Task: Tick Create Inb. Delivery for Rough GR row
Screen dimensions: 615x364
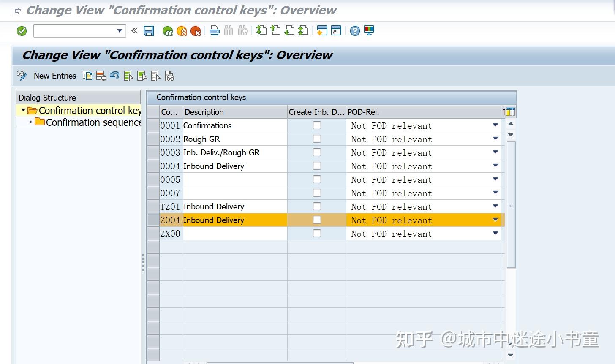Action: pyautogui.click(x=317, y=139)
